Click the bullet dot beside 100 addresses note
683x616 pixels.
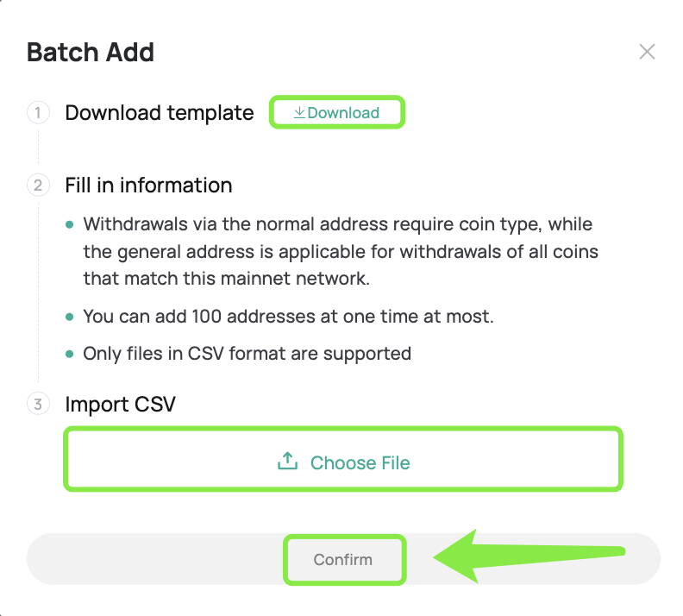tap(70, 317)
